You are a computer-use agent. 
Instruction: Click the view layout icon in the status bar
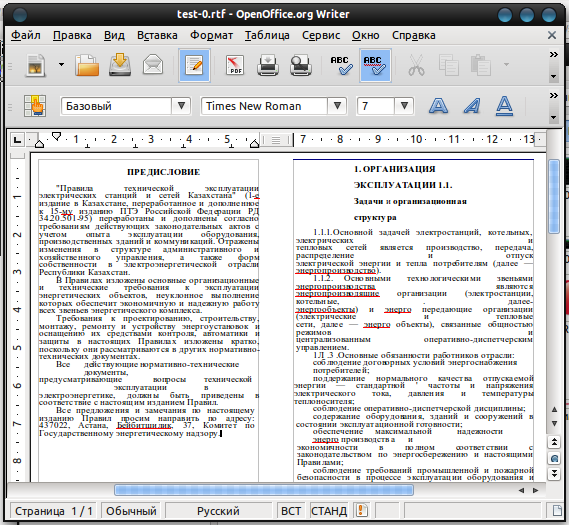[x=557, y=511]
